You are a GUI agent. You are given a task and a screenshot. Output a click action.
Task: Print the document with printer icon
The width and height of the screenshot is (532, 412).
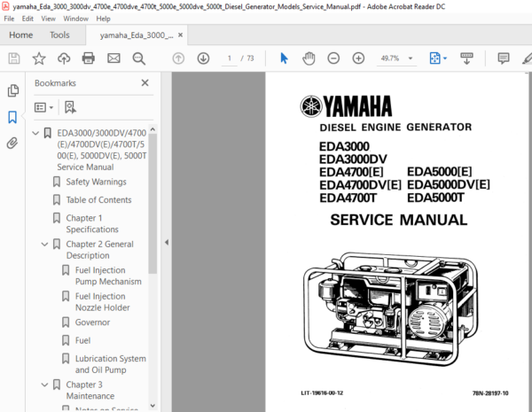pos(89,58)
